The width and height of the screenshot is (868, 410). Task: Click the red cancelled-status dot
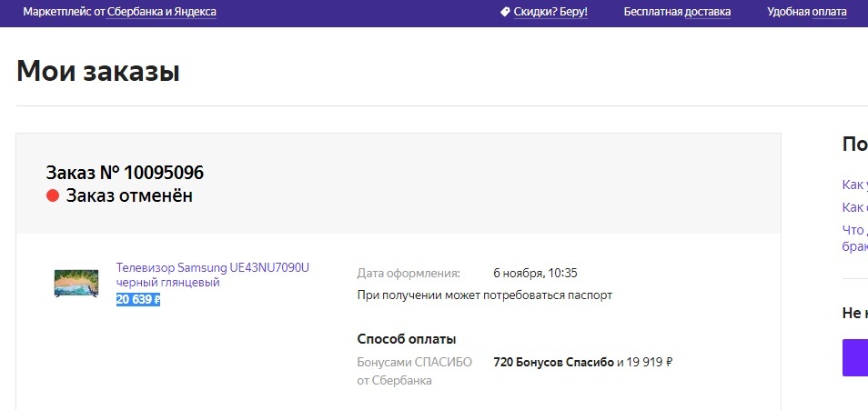point(53,195)
